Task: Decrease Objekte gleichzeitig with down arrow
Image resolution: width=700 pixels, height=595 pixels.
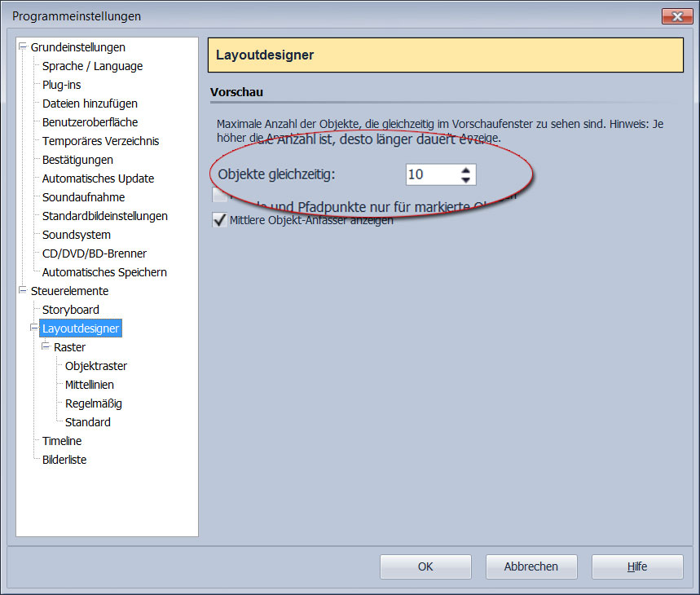Action: point(465,179)
